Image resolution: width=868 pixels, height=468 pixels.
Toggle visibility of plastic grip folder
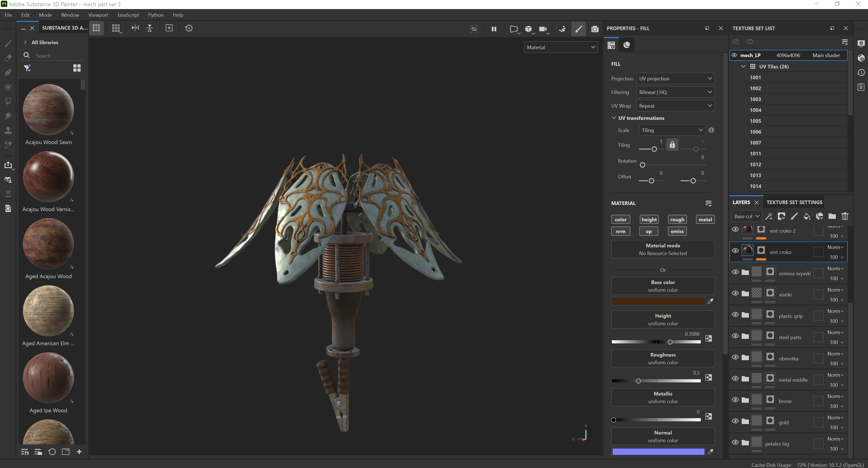tap(735, 314)
